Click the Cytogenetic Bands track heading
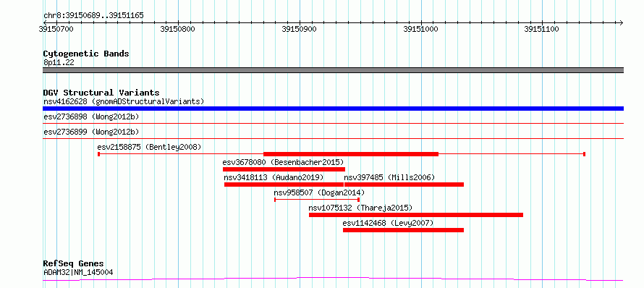The width and height of the screenshot is (644, 288). [86, 54]
